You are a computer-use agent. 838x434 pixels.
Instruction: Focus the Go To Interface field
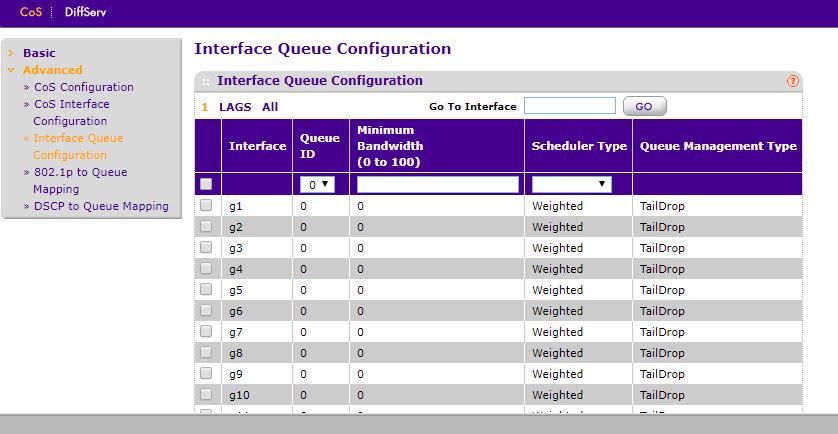click(570, 106)
